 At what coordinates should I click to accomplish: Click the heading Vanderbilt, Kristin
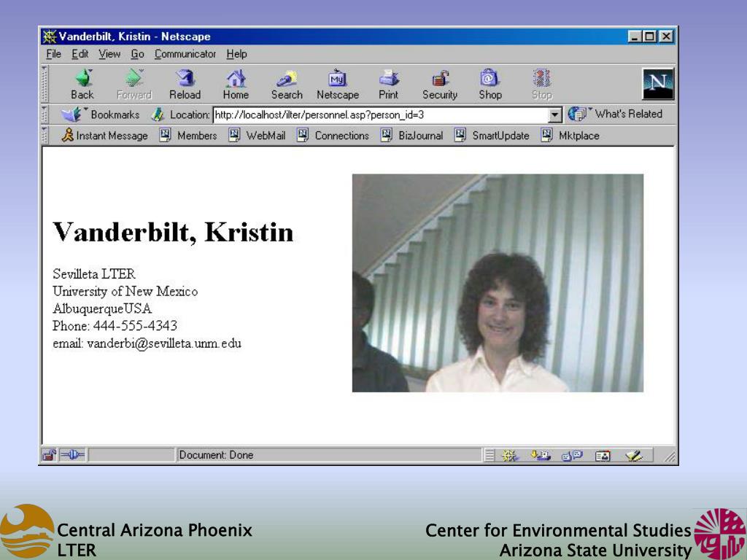pyautogui.click(x=173, y=233)
